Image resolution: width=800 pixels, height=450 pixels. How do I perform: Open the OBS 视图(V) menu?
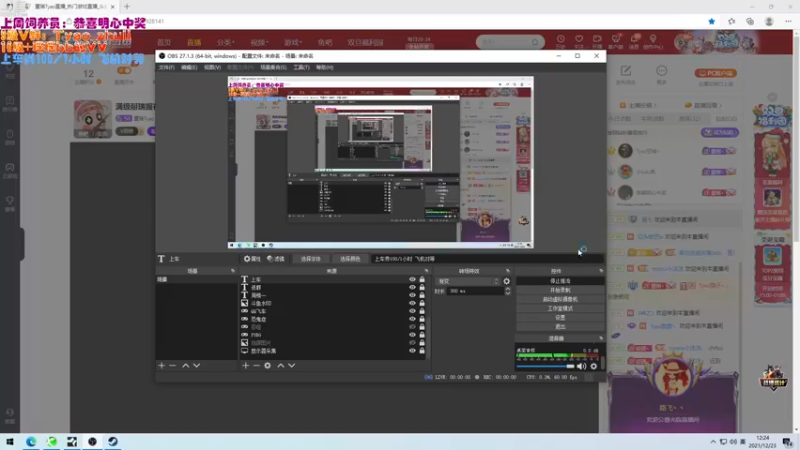212,67
